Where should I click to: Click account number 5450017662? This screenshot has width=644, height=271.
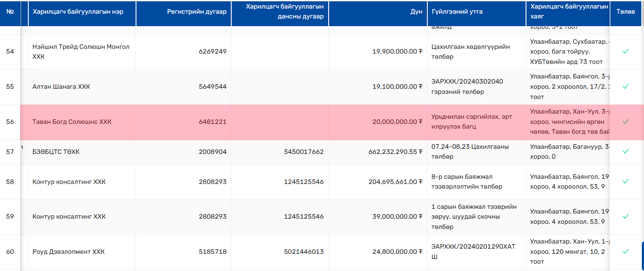pos(304,151)
